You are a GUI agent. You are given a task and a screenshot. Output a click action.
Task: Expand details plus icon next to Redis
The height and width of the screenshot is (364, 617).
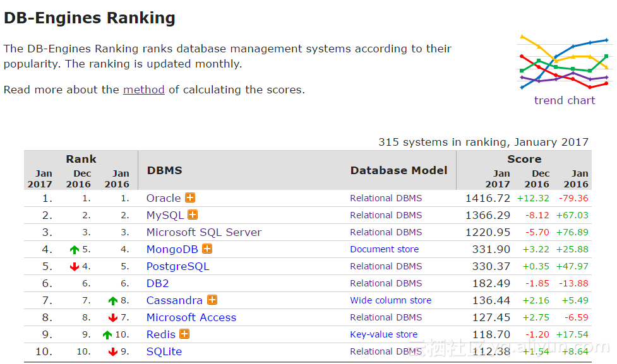point(184,334)
